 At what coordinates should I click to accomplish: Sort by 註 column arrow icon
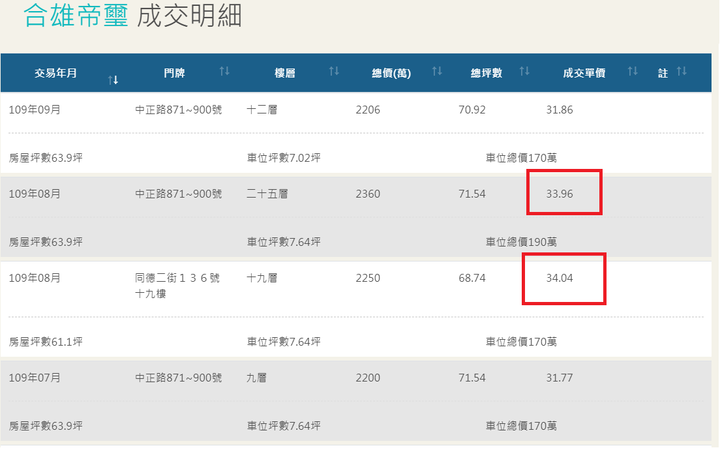pyautogui.click(x=681, y=71)
